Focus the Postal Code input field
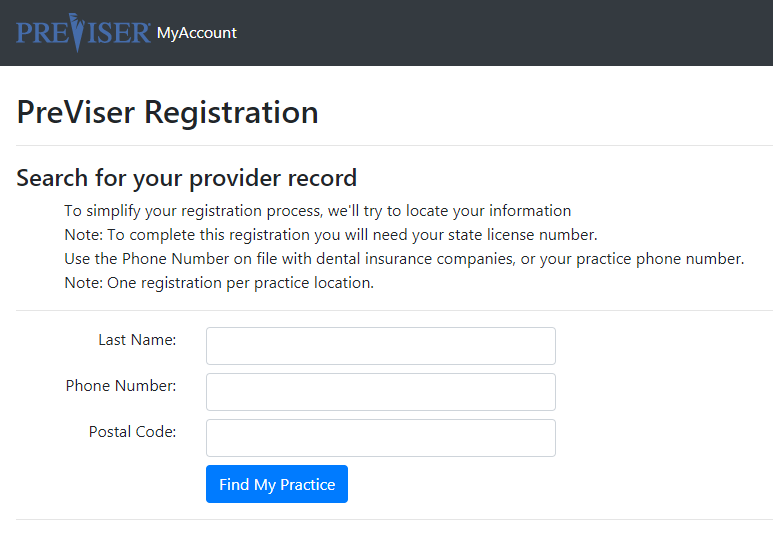 tap(381, 438)
